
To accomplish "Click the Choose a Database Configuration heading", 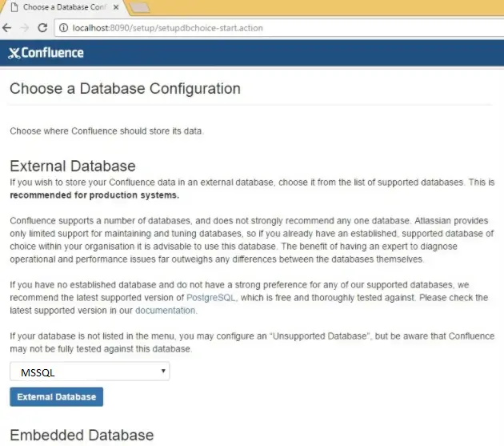I will click(125, 89).
